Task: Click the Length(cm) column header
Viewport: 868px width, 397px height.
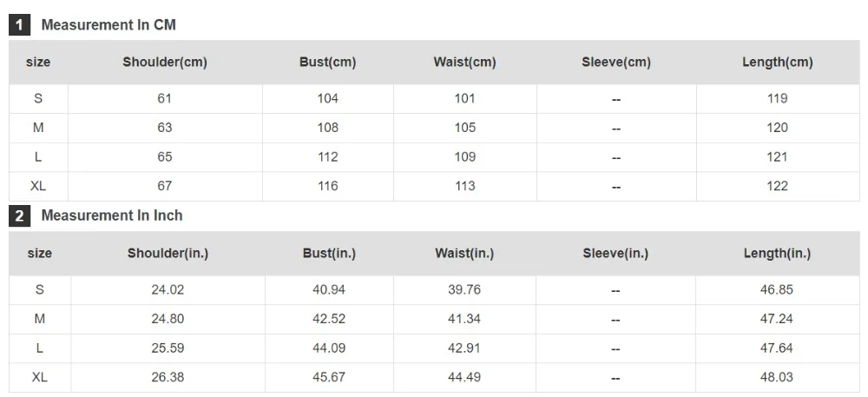Action: tap(778, 62)
